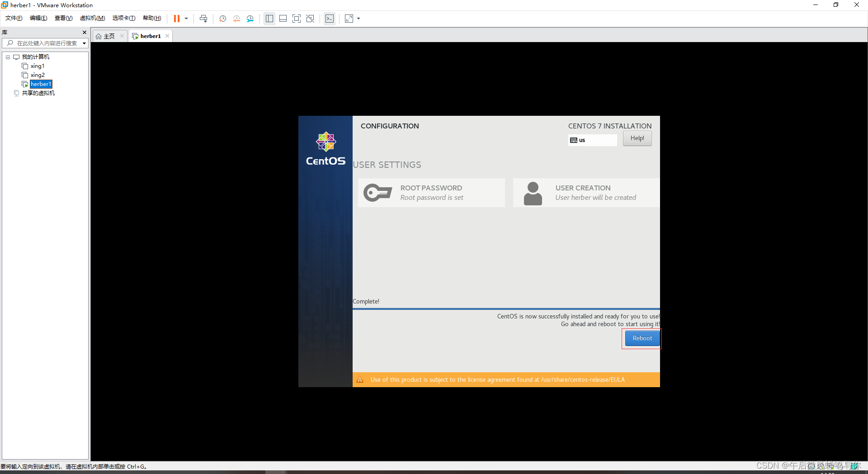Viewport: 868px width, 474px height.
Task: Open the USER CREATION setting
Action: pos(586,193)
